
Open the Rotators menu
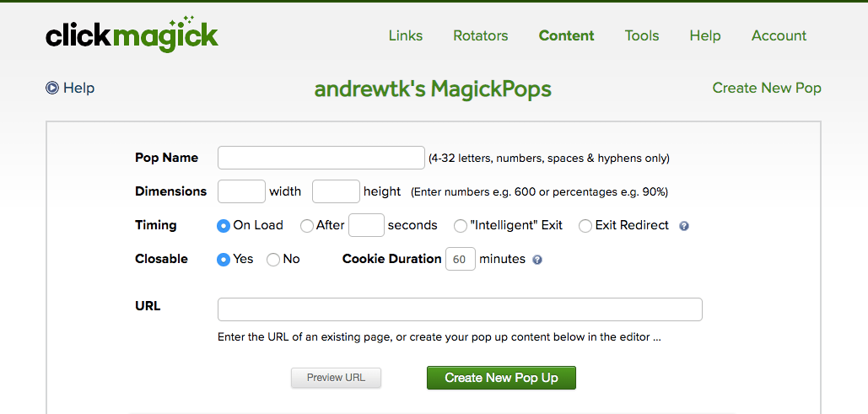coord(481,35)
